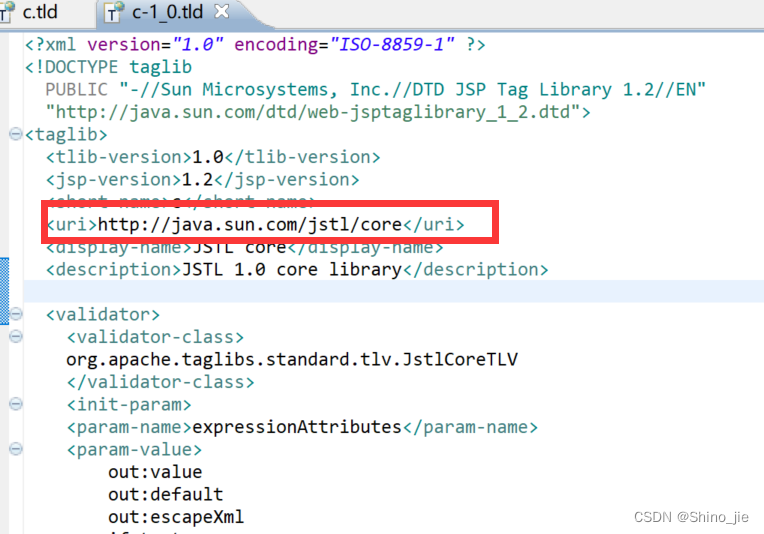Collapse the validator-class fold marker
This screenshot has width=764, height=534.
(16, 336)
